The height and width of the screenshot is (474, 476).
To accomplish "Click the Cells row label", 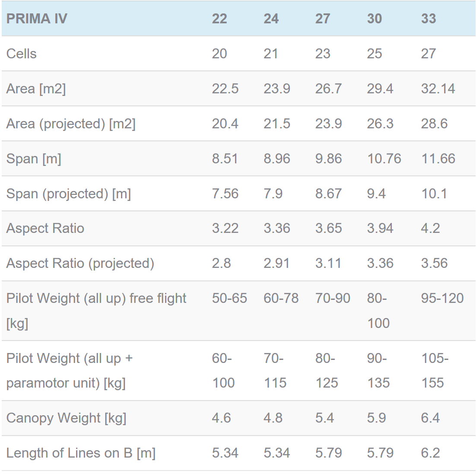I will [22, 54].
